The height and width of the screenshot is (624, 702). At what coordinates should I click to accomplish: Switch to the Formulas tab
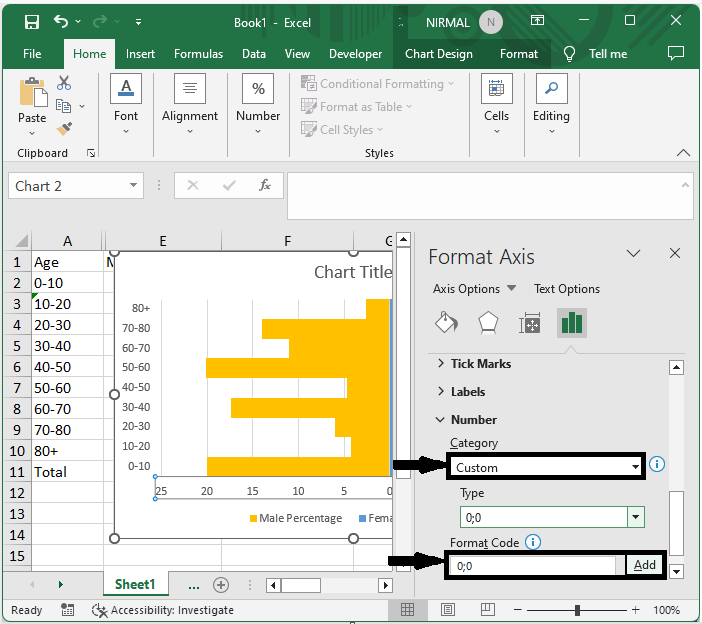pos(198,54)
